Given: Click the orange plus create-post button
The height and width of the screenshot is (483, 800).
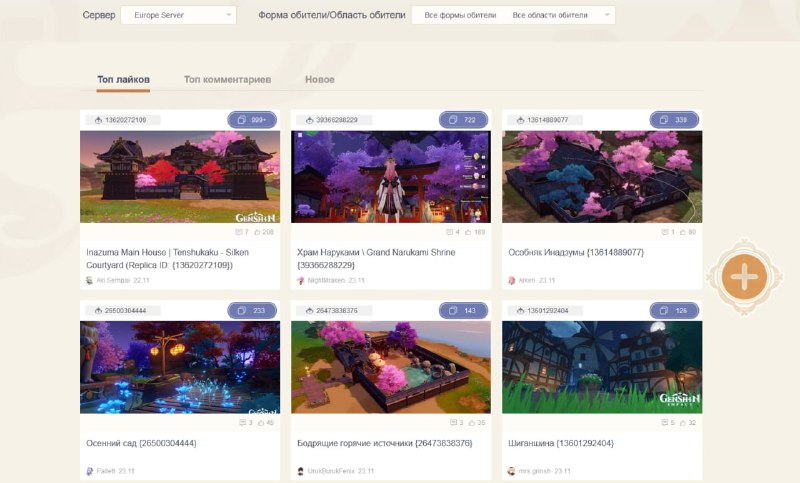Looking at the screenshot, I should pyautogui.click(x=744, y=277).
